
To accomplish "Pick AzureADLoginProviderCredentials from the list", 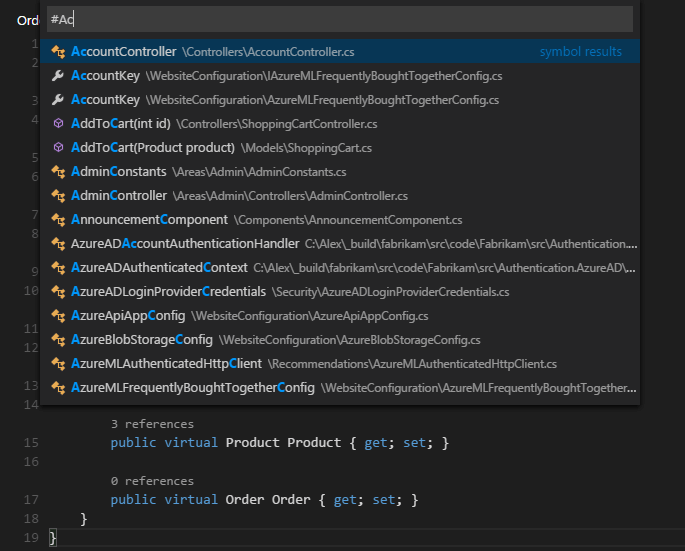I will coord(168,291).
